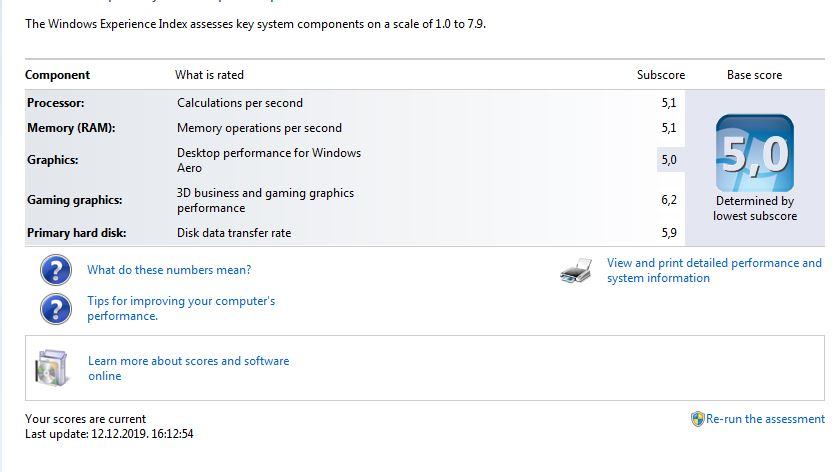Screen dimensions: 834x472
Task: Open tips for improving your computer's performance
Action: [180, 308]
